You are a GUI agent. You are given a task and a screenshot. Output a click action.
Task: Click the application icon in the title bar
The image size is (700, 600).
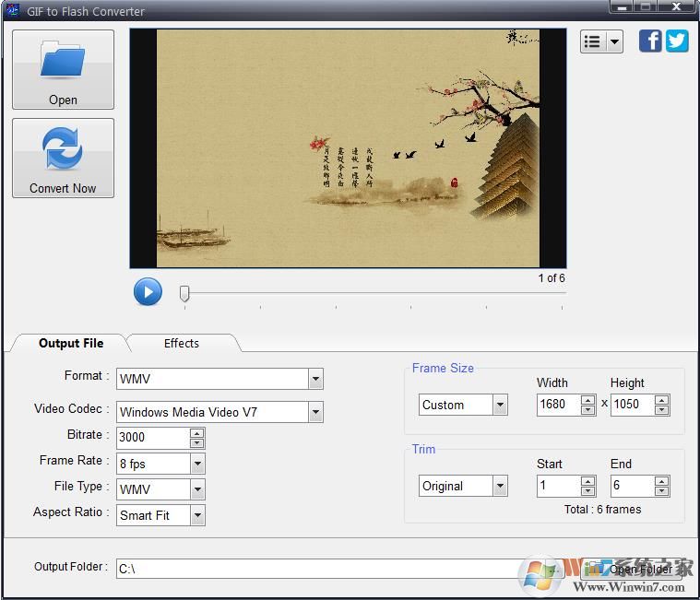13,10
